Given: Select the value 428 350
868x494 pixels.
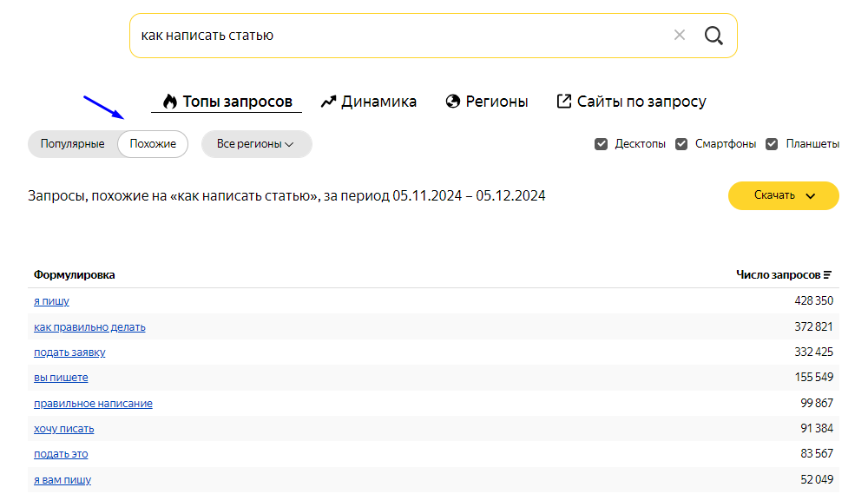Looking at the screenshot, I should pos(814,300).
